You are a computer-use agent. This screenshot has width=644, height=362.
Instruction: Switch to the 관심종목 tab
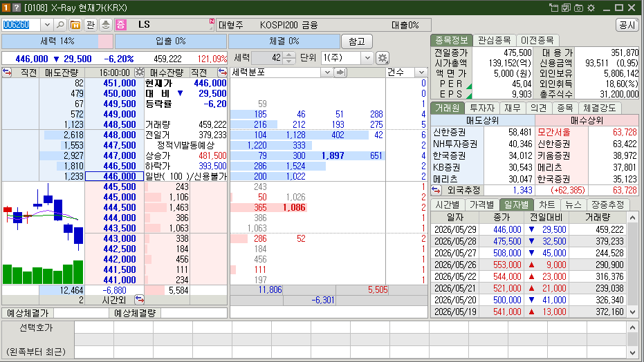pyautogui.click(x=494, y=40)
